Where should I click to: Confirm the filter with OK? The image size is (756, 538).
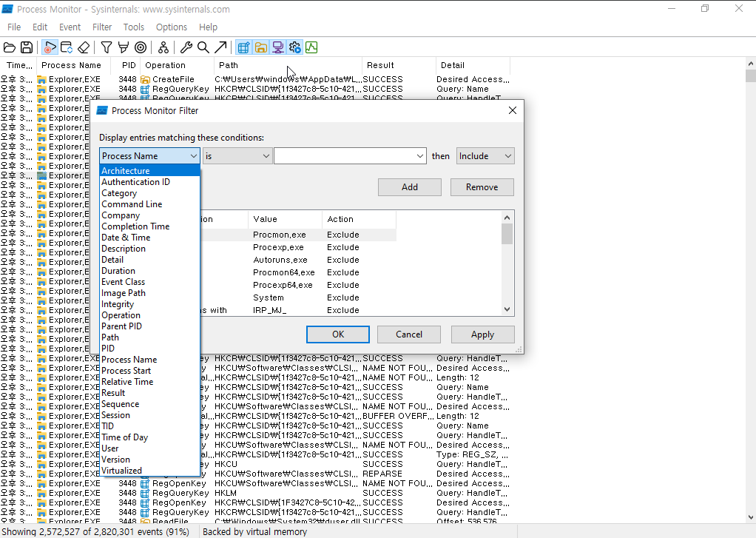(x=338, y=334)
